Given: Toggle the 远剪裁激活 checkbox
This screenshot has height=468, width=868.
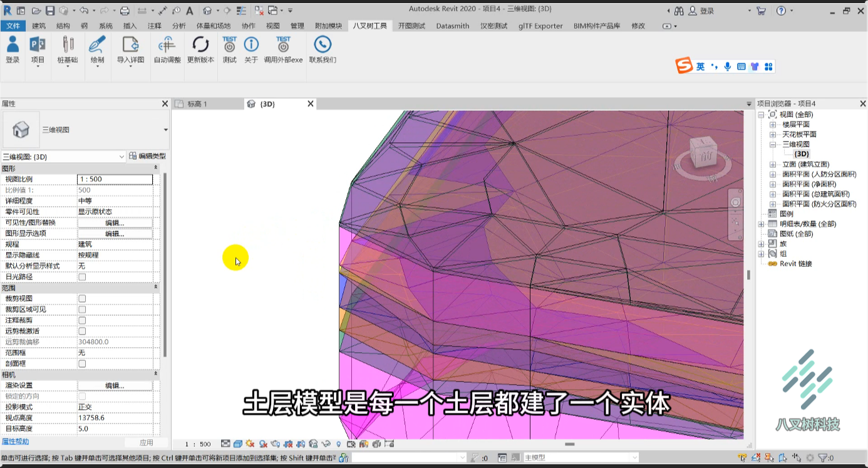Looking at the screenshot, I should coord(82,331).
